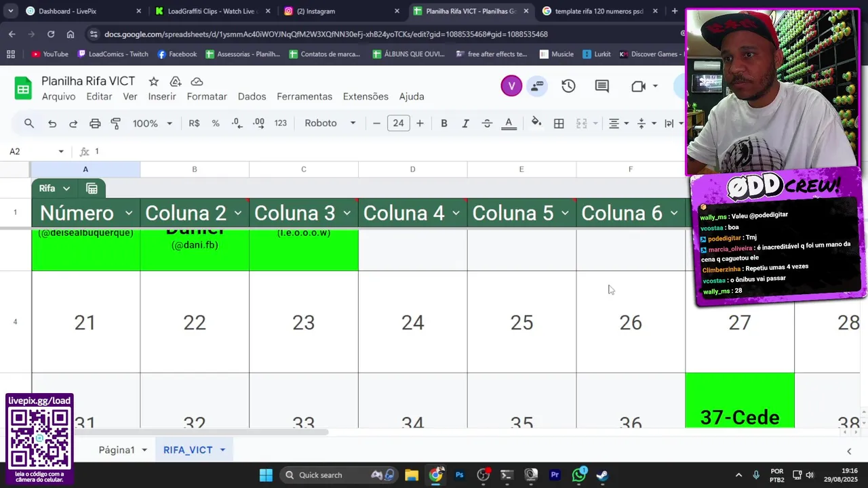
Task: Click the table view icon beside Rifa
Action: click(92, 188)
